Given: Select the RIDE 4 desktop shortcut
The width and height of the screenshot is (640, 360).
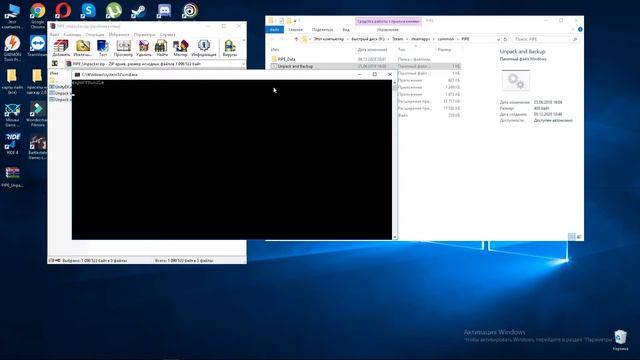Looking at the screenshot, I should point(12,144).
